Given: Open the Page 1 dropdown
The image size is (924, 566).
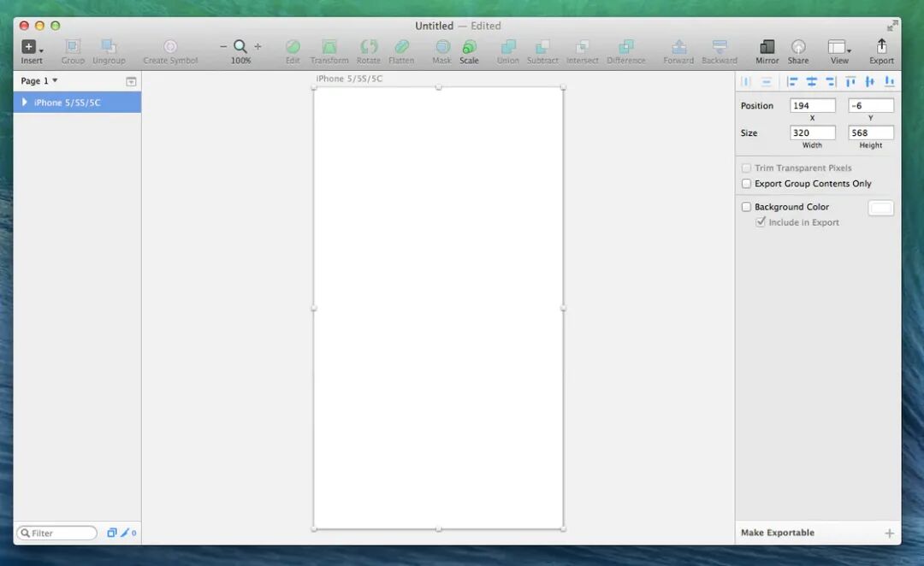Looking at the screenshot, I should point(38,80).
